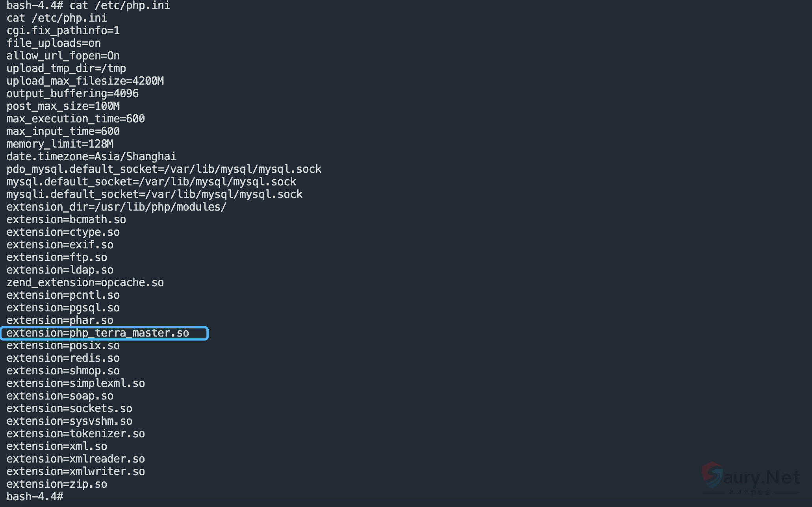812x507 pixels.
Task: Click the pdo_mysql.default_socket line
Action: click(x=164, y=169)
